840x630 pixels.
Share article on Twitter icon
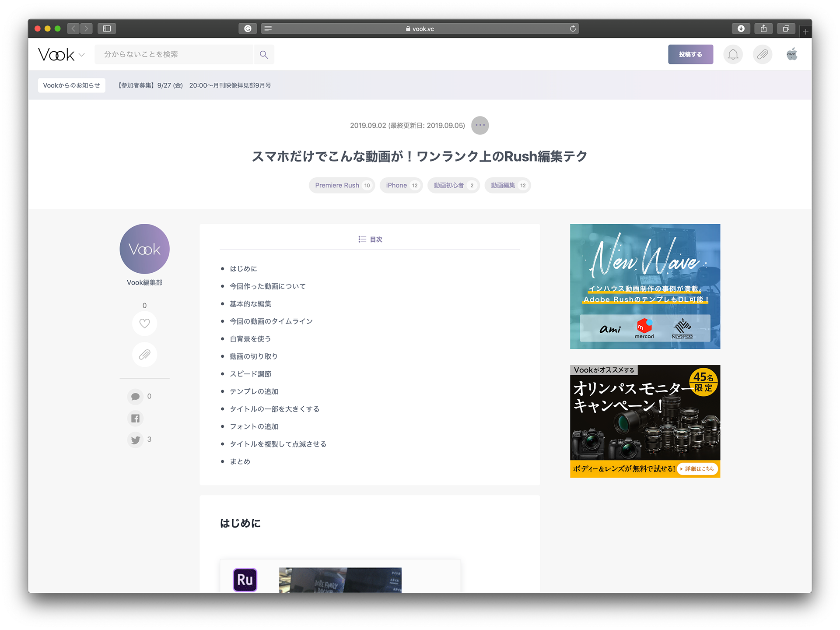[135, 440]
